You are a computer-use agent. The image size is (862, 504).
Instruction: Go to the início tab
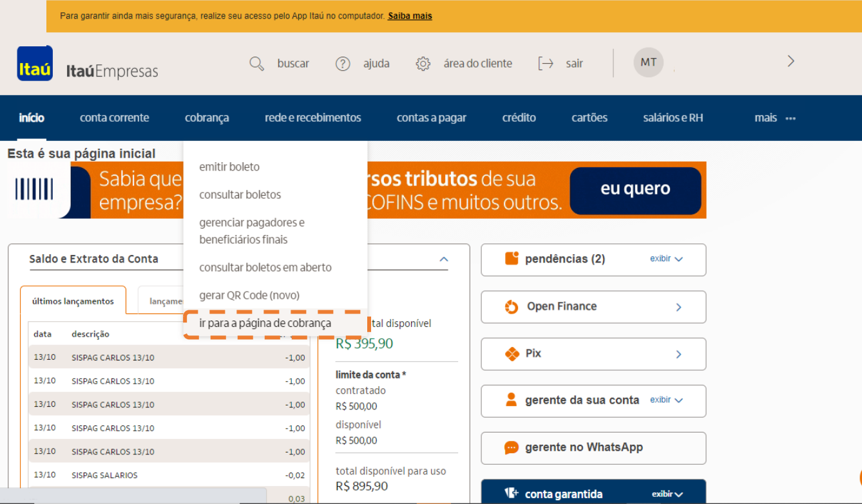[32, 118]
